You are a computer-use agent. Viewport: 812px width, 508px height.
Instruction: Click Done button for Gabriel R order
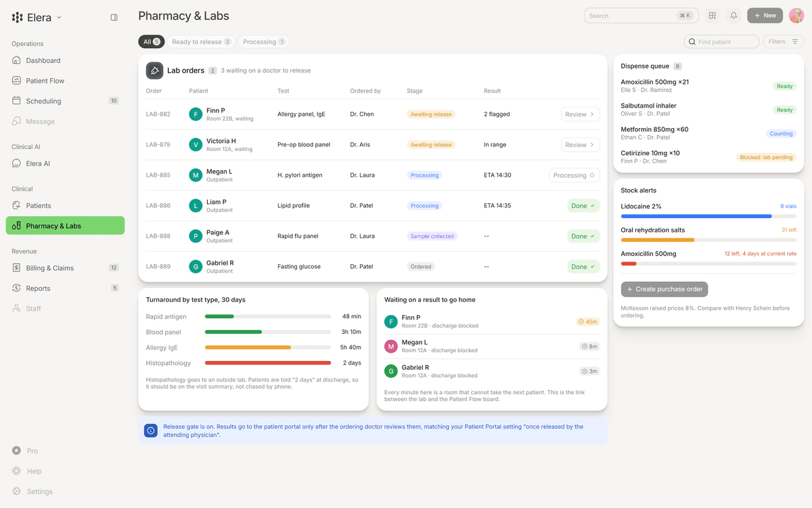click(583, 267)
